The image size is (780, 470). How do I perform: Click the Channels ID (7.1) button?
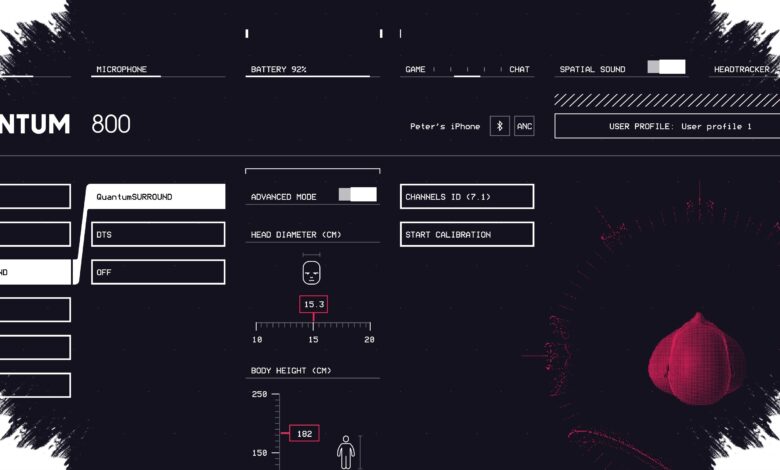(467, 196)
